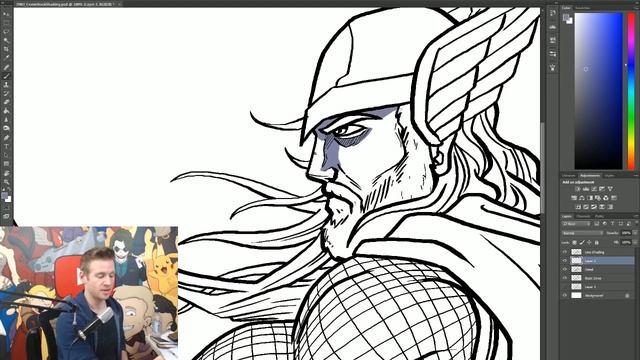Select the Brush tool
The height and width of the screenshot is (360, 640).
(x=7, y=76)
